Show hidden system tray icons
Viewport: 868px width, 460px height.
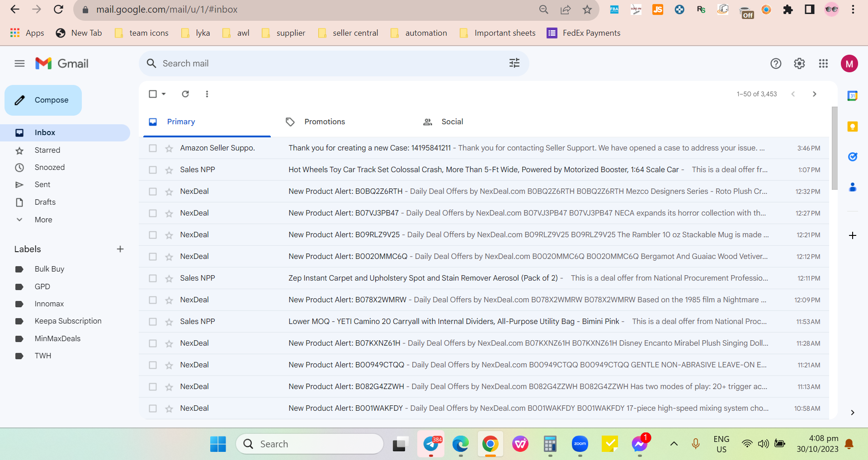tap(674, 444)
